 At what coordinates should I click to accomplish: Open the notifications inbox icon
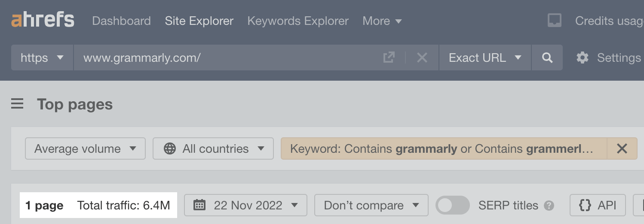click(555, 21)
